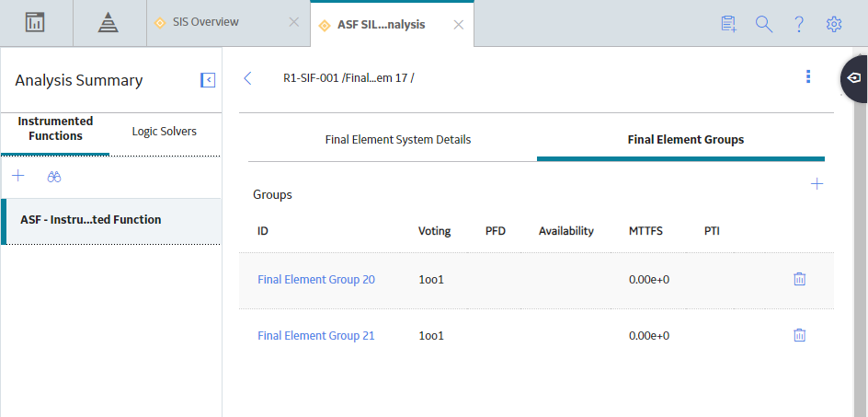Open the search magnifier icon
Screen dimensions: 868x417
tap(764, 24)
